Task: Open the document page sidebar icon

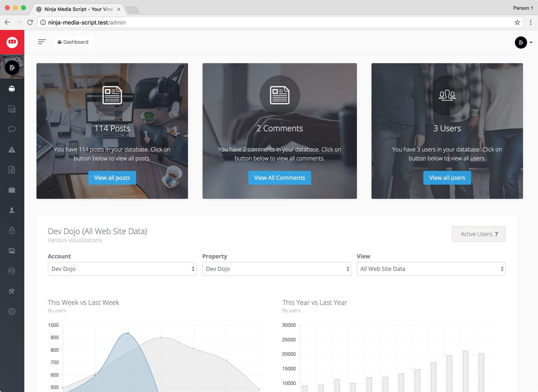Action: point(12,170)
